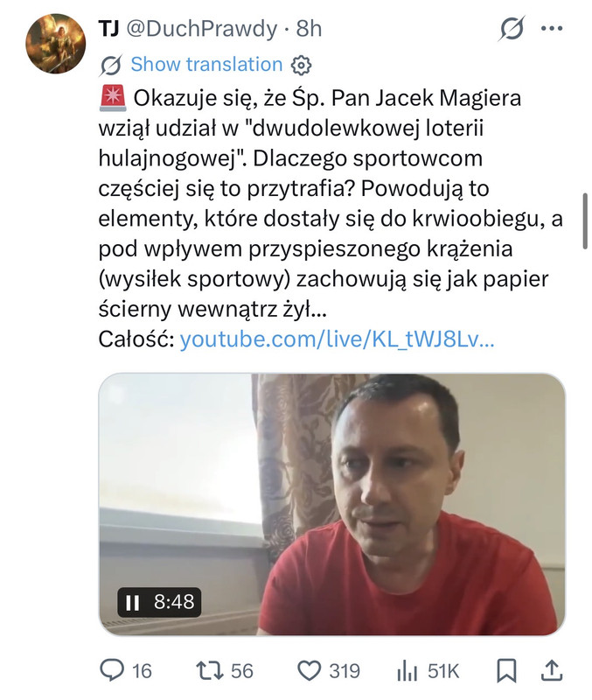Click Show translation link

point(206,64)
